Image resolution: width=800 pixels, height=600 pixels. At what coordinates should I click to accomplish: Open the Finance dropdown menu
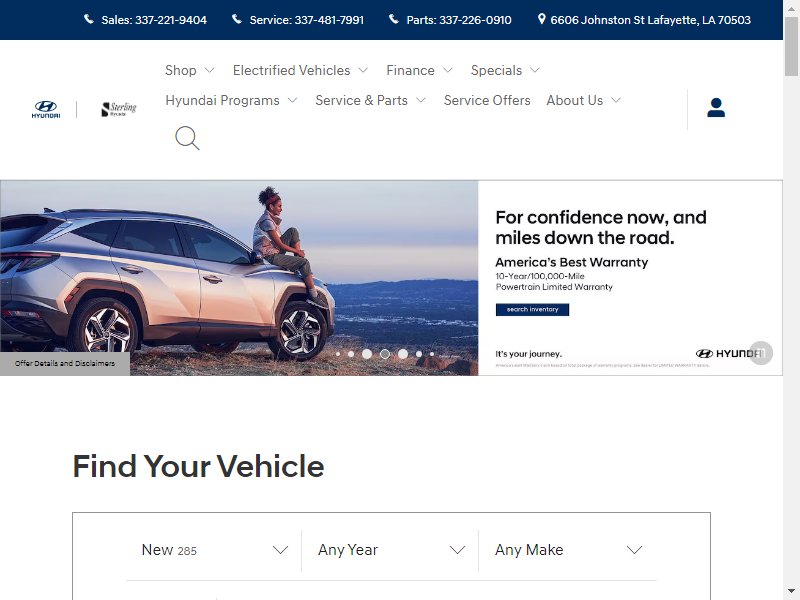pyautogui.click(x=419, y=70)
